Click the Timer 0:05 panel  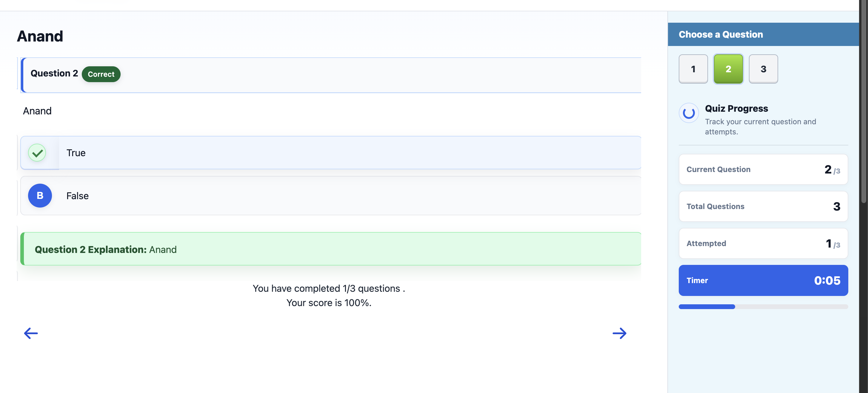pyautogui.click(x=763, y=280)
